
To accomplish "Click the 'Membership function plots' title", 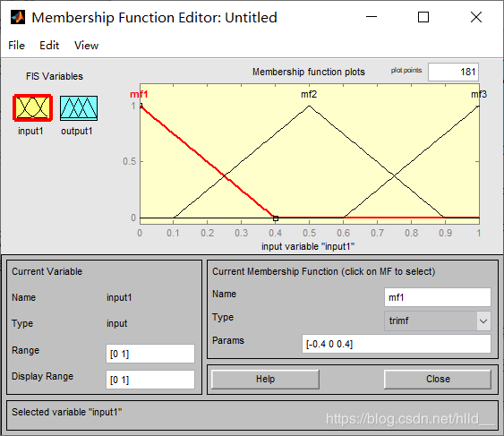I will [x=309, y=72].
